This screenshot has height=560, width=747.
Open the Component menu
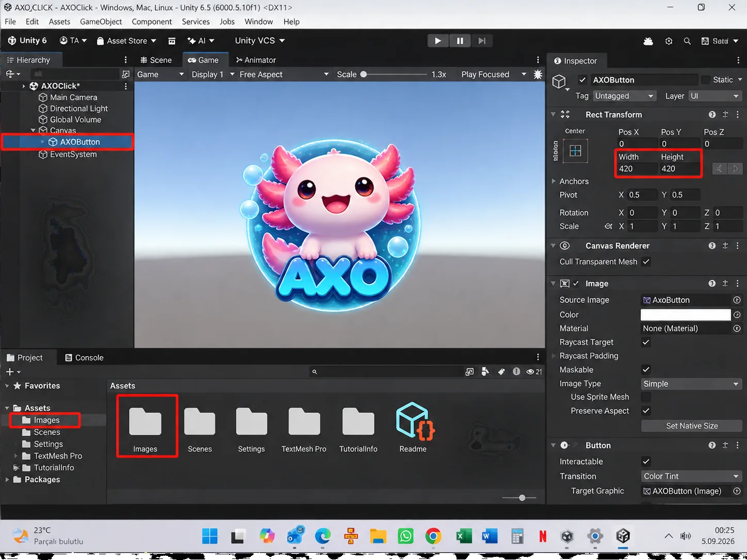pos(152,22)
